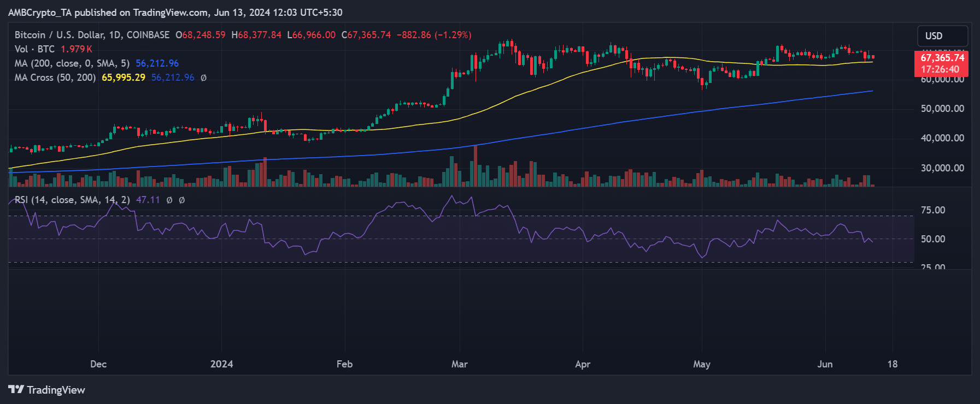980x404 pixels.
Task: Click the 47.11 RSI value
Action: [148, 200]
